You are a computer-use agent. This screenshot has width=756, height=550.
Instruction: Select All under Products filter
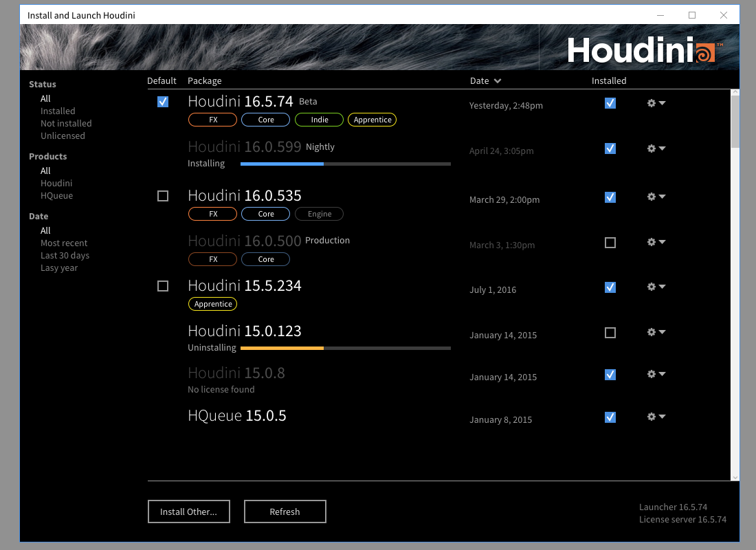point(45,170)
